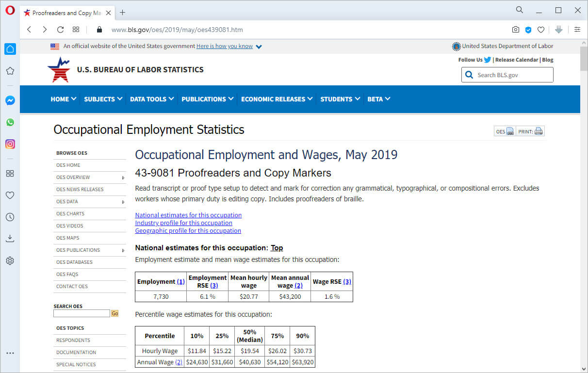This screenshot has height=373, width=588.
Task: Expand OES OVERVIEW submenu arrow
Action: [123, 178]
